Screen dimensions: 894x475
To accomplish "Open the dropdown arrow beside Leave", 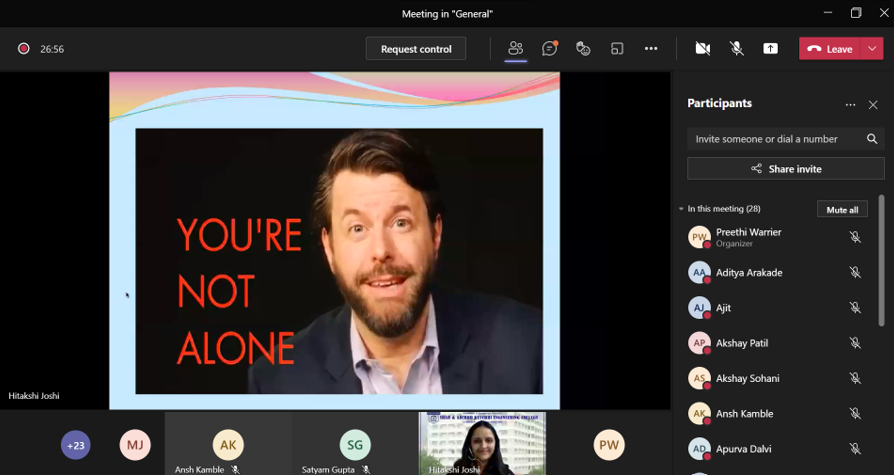I will tap(873, 48).
